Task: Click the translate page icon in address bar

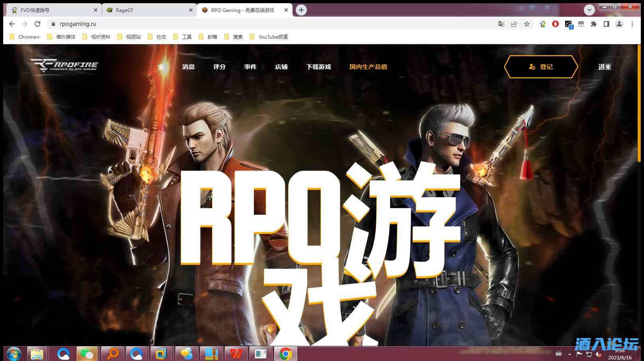Action: (501, 24)
